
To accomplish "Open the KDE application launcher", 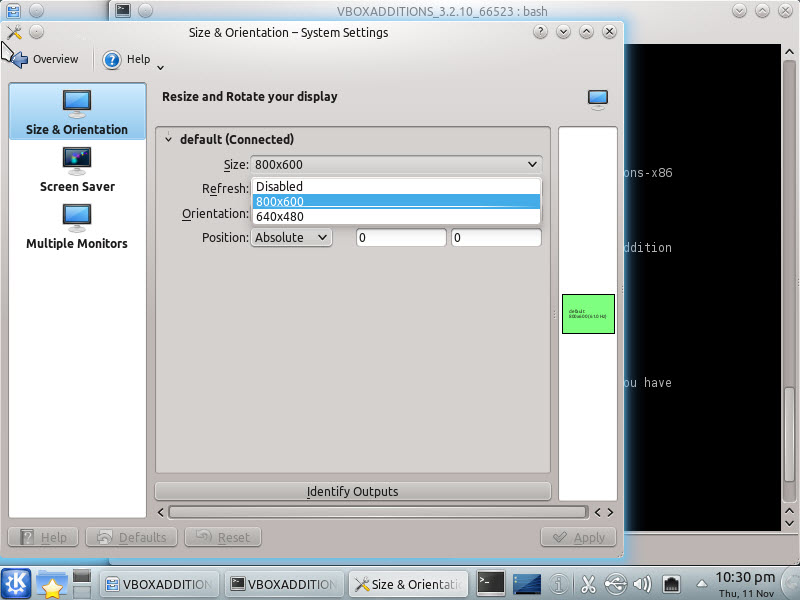I will click(x=15, y=583).
